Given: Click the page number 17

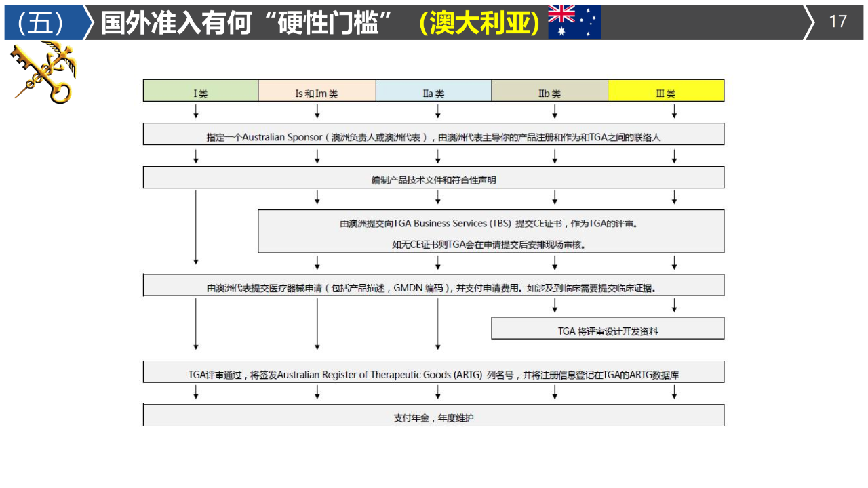Looking at the screenshot, I should pos(838,22).
